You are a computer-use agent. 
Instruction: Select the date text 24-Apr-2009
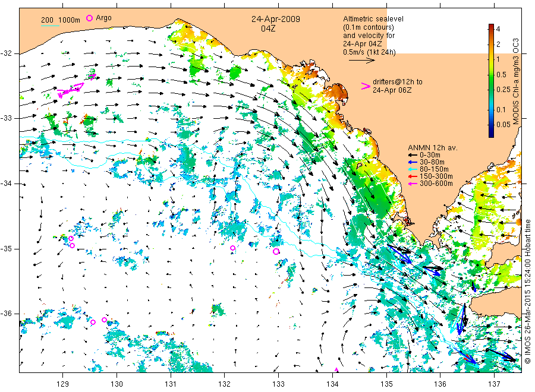point(276,19)
